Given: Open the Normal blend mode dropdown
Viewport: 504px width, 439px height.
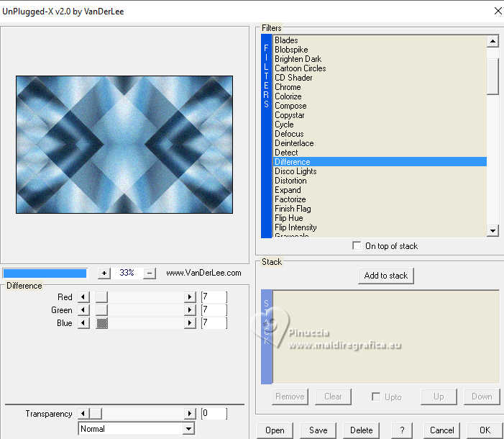Looking at the screenshot, I should [188, 429].
